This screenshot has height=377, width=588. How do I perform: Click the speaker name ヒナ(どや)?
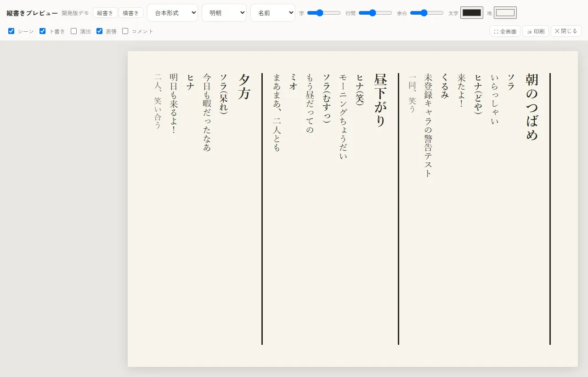[478, 94]
